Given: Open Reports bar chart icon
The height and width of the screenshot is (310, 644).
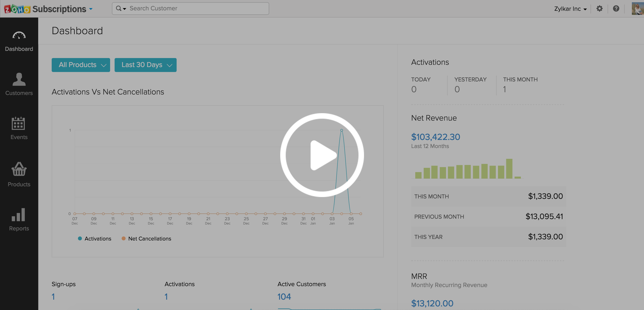Looking at the screenshot, I should 18,215.
